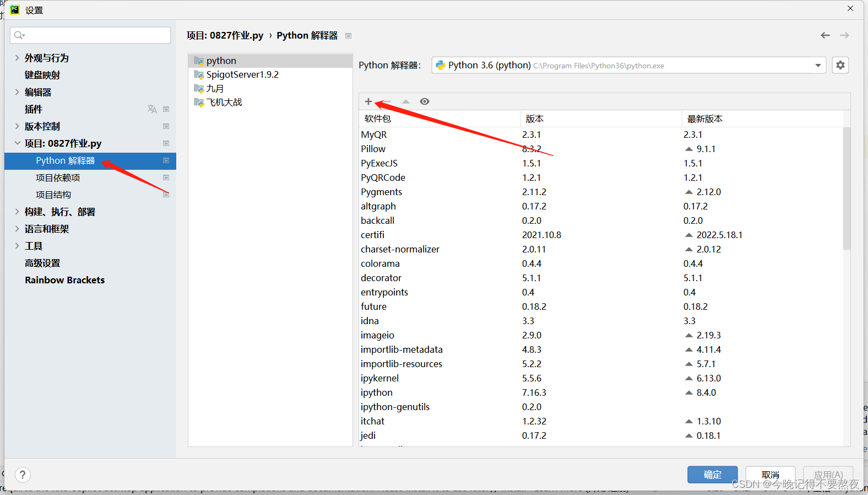The width and height of the screenshot is (868, 495).
Task: Click the 项目: 0827作业.py breadcrumb
Action: tap(225, 35)
